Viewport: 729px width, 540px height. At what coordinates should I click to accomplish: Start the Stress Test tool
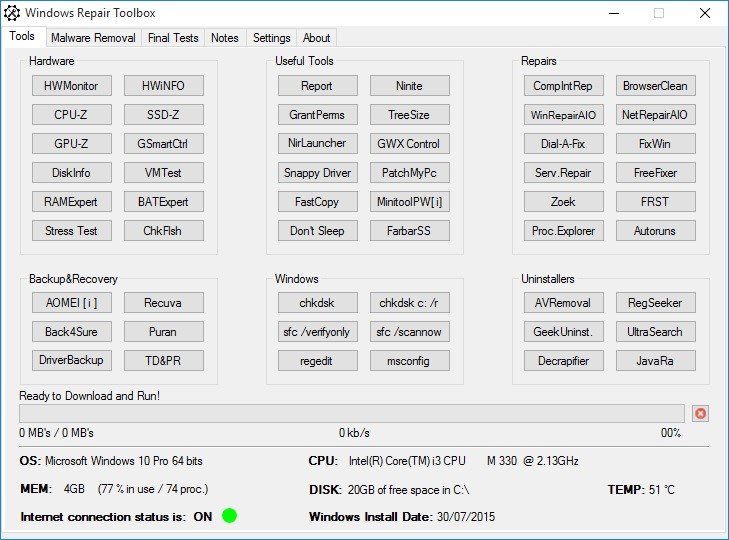pyautogui.click(x=72, y=231)
